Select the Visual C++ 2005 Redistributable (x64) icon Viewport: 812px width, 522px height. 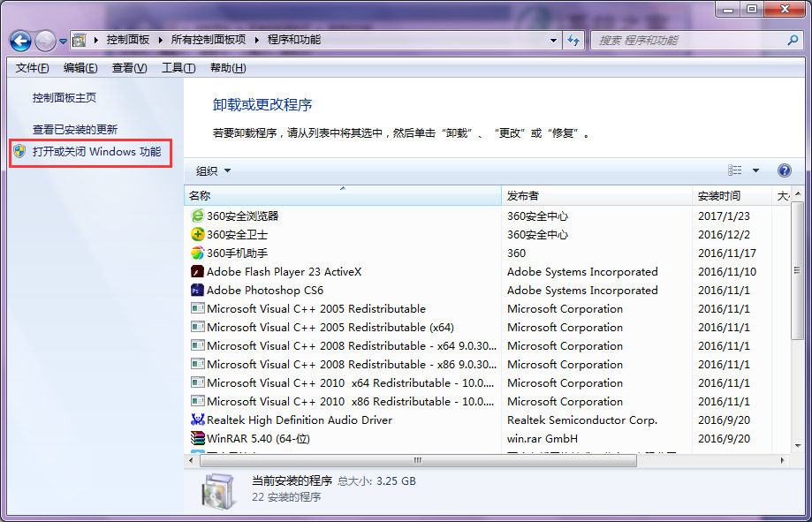coord(197,328)
